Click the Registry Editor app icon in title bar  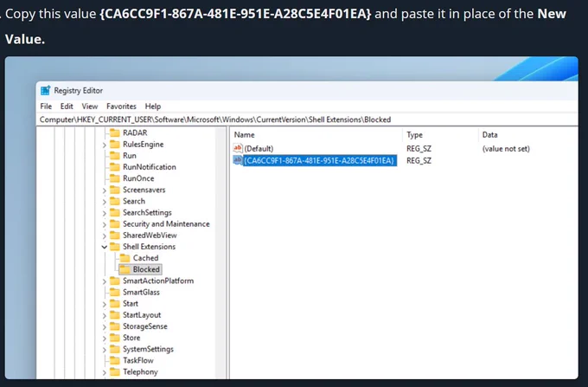46,90
